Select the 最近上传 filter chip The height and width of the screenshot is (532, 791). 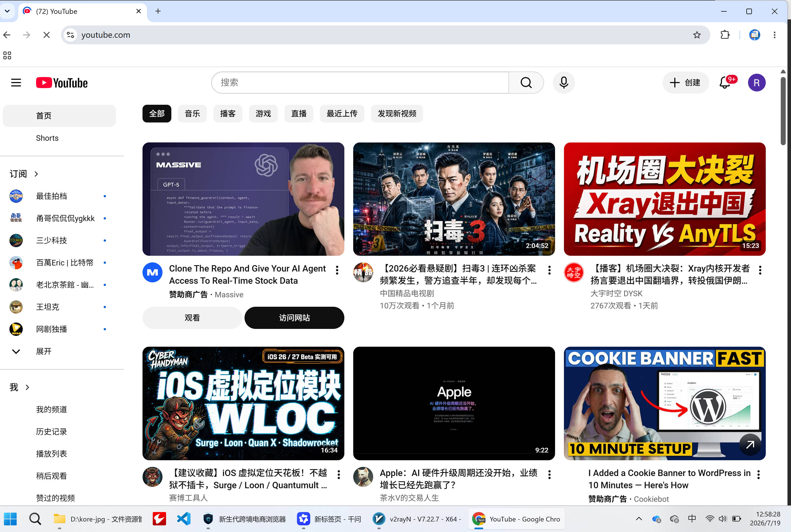click(x=342, y=114)
